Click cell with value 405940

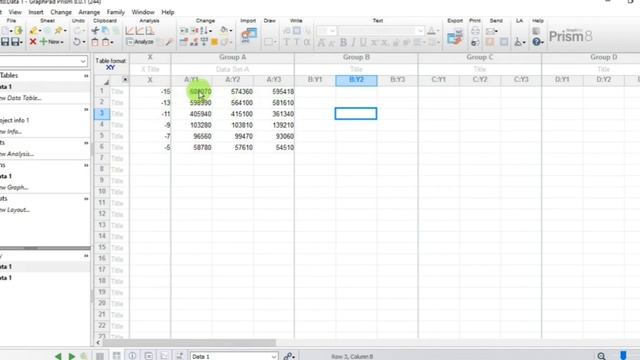[x=191, y=114]
